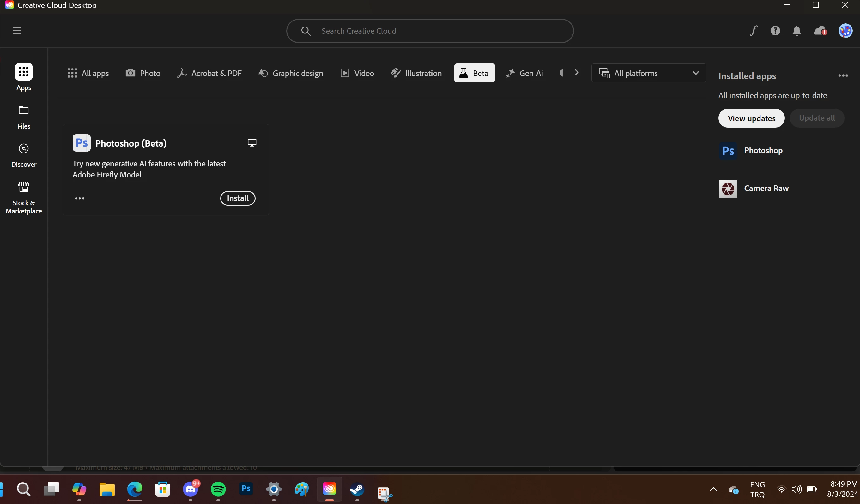Image resolution: width=860 pixels, height=504 pixels.
Task: Click the View updates button
Action: [x=751, y=118]
